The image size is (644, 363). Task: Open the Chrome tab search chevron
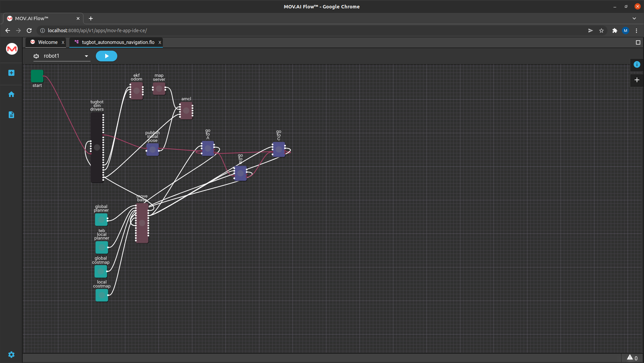click(x=634, y=18)
